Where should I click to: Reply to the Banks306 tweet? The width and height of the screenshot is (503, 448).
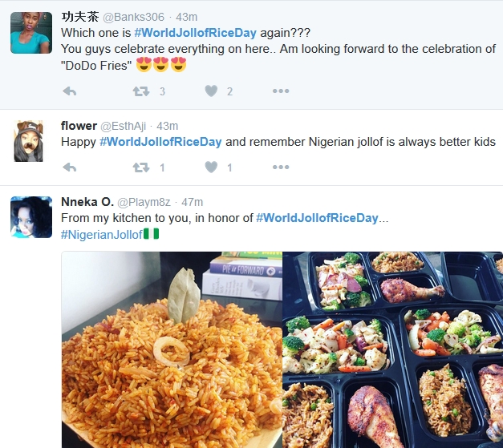point(69,91)
